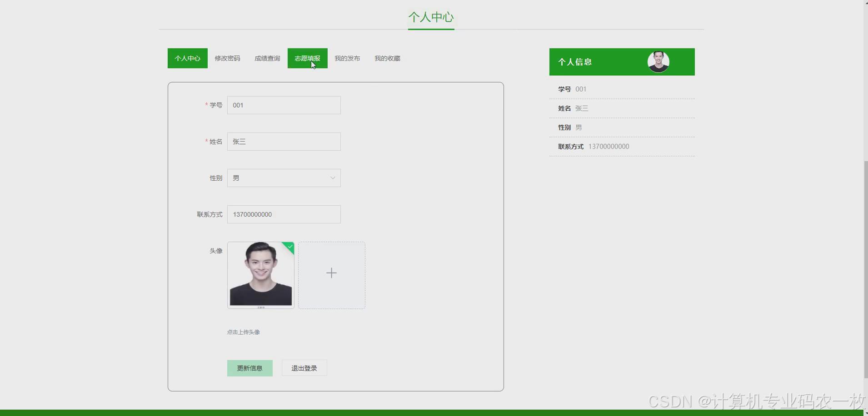Click the plus icon to add a new avatar
Screen dimensions: 868x416
click(331, 273)
